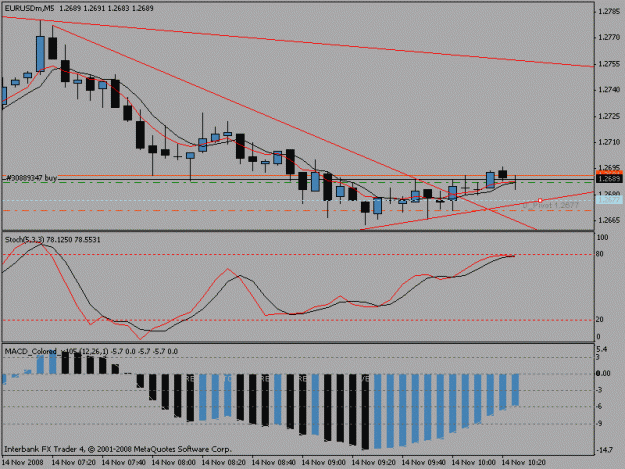Click price scale value 1.2740

point(609,90)
